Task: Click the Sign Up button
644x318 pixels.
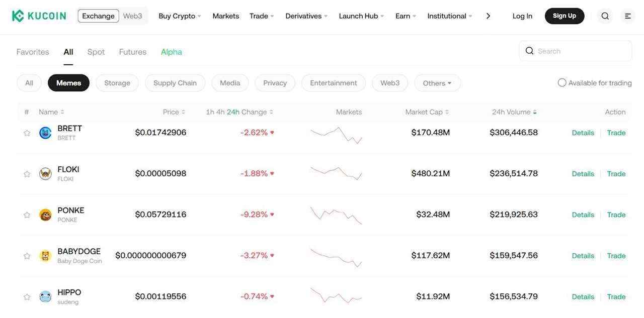Action: coord(564,16)
